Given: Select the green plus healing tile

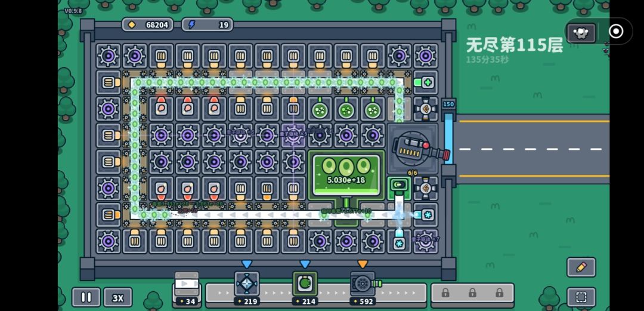Looking at the screenshot, I should 426,82.
